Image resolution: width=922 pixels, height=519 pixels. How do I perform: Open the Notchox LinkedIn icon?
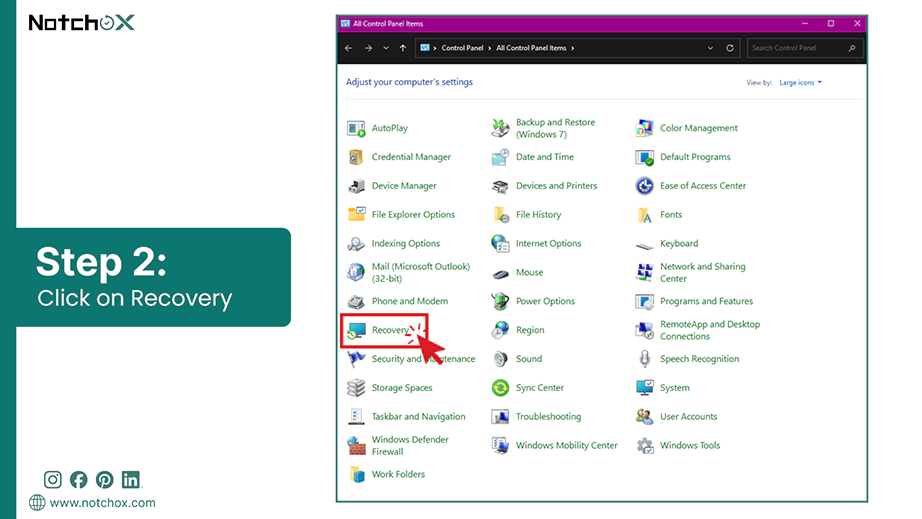(x=131, y=480)
